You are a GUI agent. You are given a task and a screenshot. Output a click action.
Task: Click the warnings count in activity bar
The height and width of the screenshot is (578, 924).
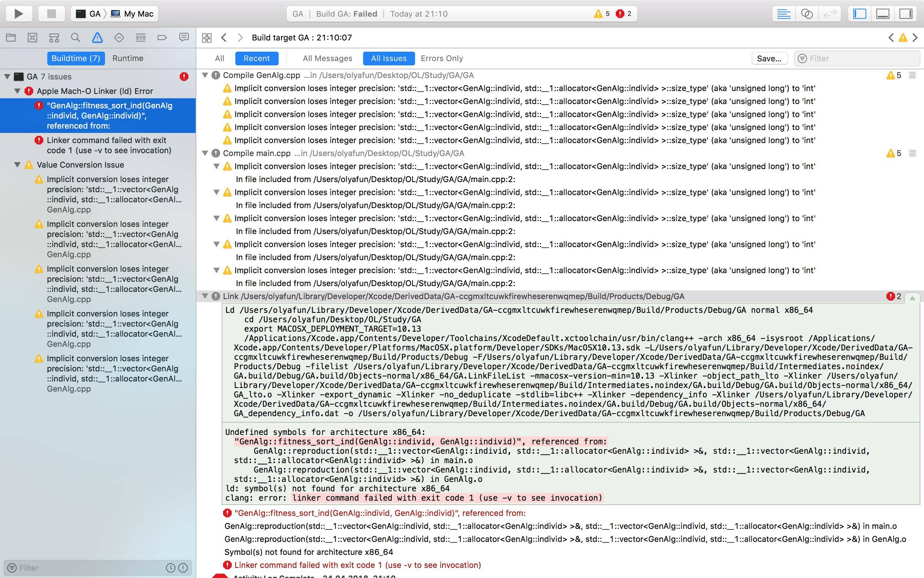click(x=601, y=14)
